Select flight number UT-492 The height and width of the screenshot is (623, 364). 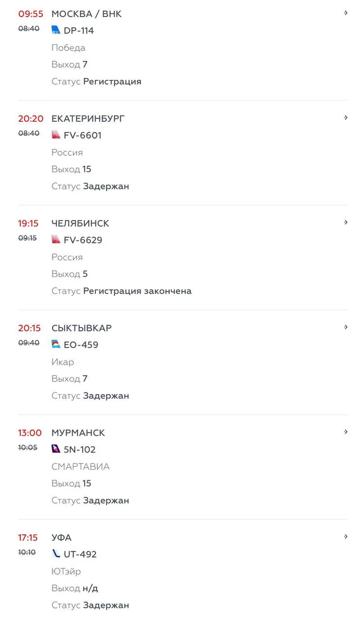(80, 554)
